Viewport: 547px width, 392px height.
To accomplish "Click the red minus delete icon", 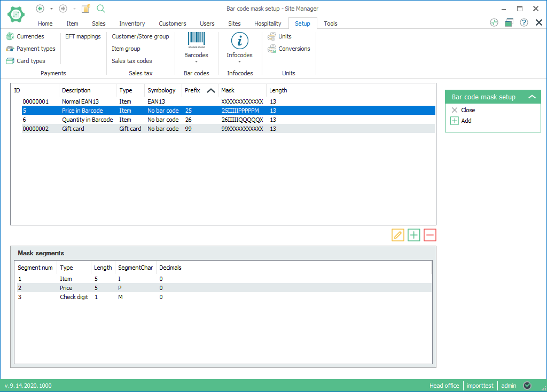I will point(430,235).
